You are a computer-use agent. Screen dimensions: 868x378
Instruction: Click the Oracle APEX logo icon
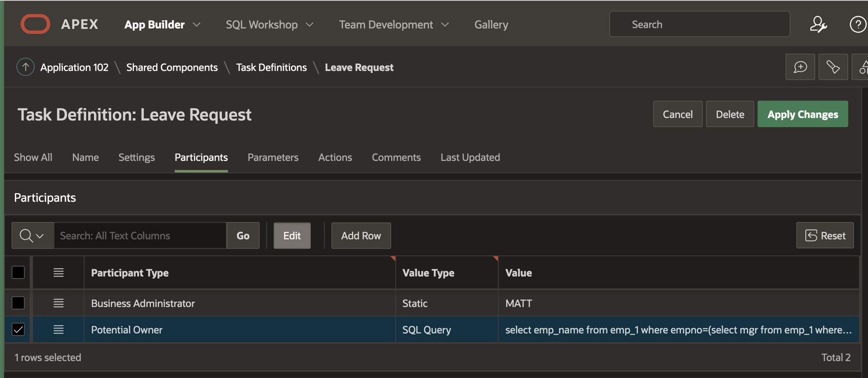[35, 24]
